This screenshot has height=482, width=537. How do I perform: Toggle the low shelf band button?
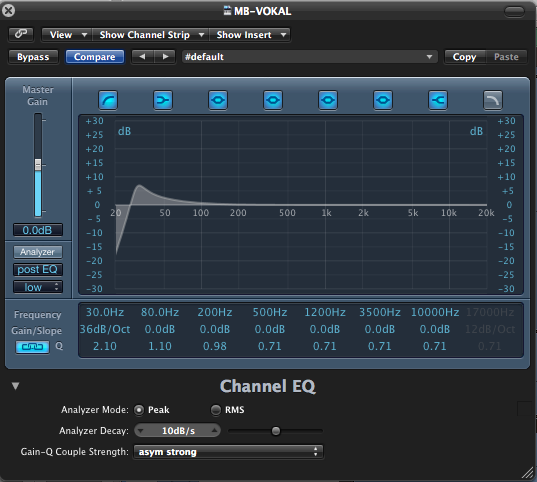click(163, 100)
